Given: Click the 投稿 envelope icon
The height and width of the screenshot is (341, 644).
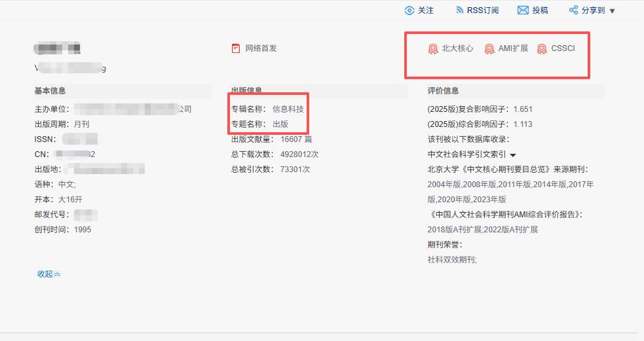Looking at the screenshot, I should click(x=523, y=10).
